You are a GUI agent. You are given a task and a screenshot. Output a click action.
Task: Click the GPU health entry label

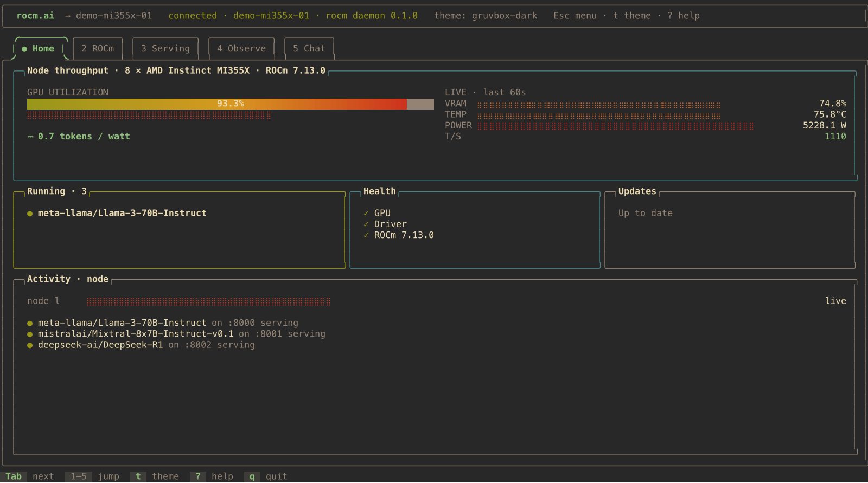[x=382, y=214]
